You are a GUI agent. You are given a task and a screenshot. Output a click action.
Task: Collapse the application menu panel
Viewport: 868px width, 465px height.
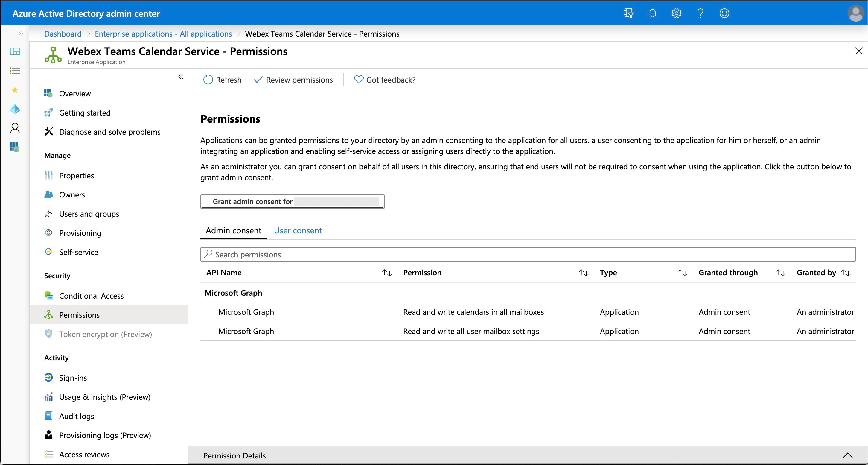pyautogui.click(x=181, y=77)
